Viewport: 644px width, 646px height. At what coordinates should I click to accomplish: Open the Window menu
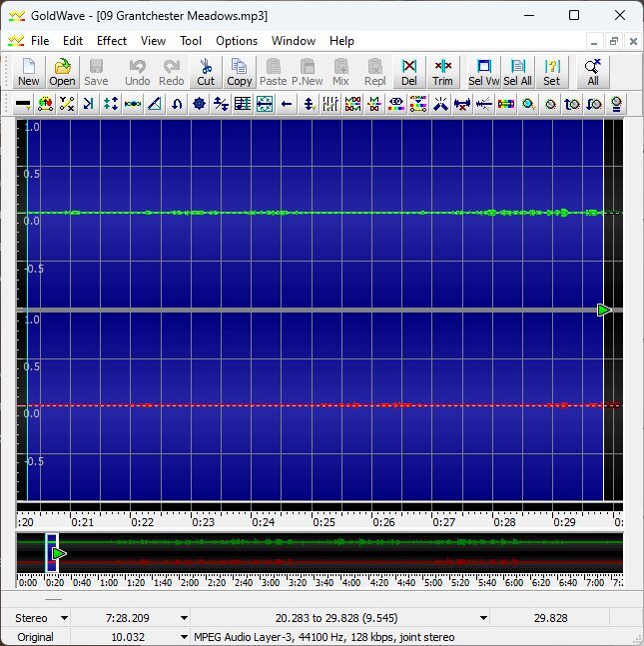coord(294,41)
